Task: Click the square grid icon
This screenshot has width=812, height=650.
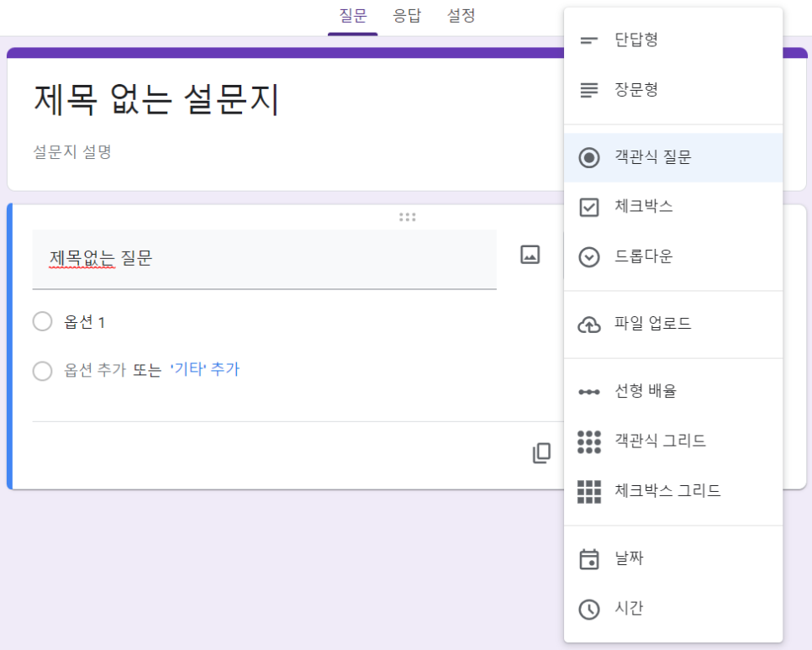Action: coord(588,492)
